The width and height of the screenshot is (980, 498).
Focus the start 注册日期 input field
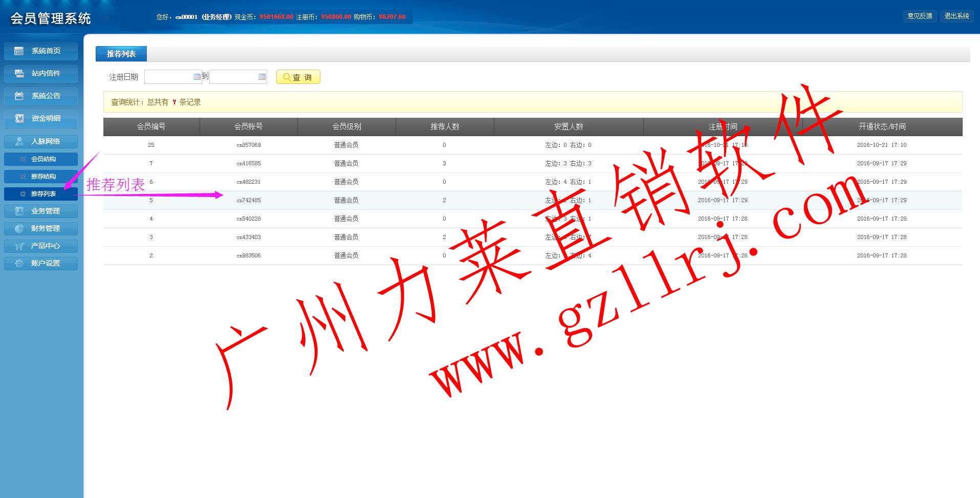173,77
